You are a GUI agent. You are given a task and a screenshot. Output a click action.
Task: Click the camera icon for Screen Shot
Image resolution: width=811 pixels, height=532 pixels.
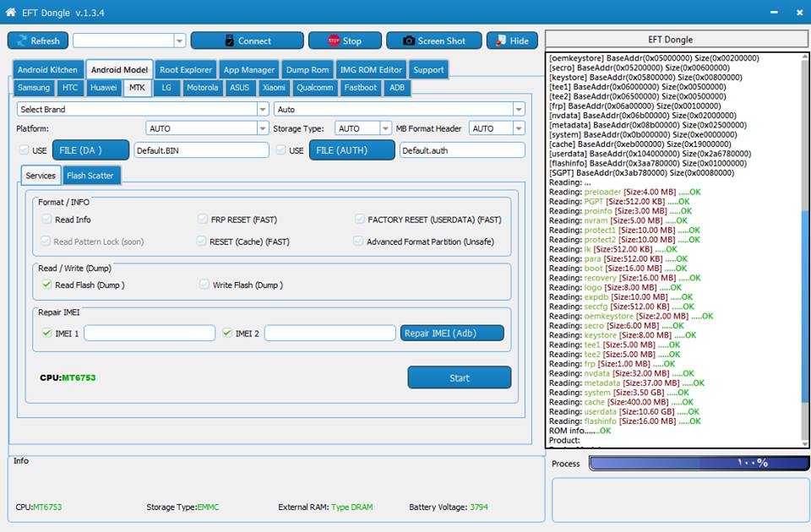[x=409, y=41]
